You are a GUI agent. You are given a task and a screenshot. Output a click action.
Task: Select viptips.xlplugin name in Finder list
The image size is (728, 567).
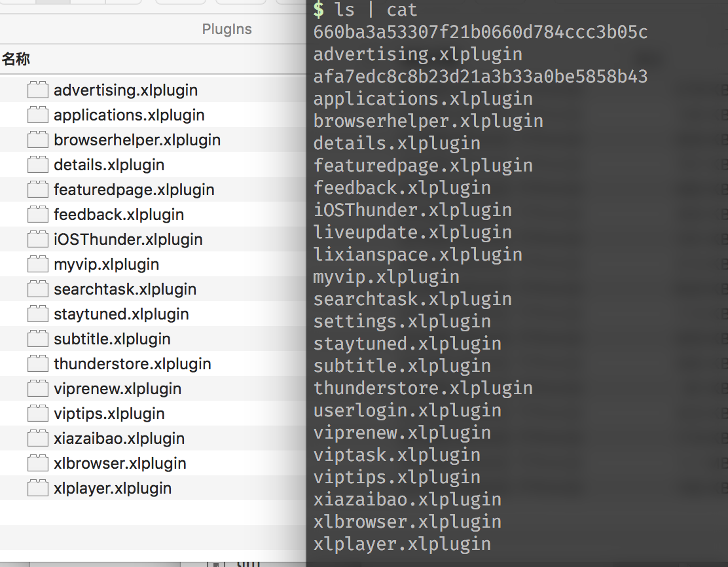(x=109, y=414)
